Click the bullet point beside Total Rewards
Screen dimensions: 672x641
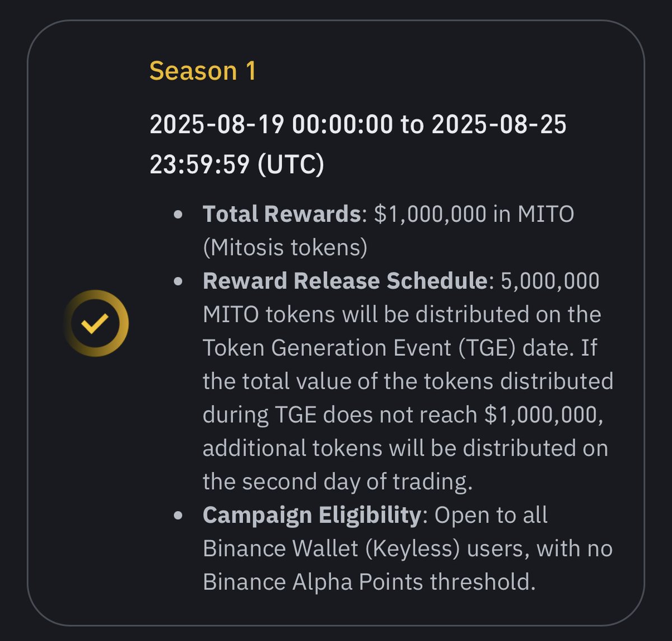(x=179, y=215)
